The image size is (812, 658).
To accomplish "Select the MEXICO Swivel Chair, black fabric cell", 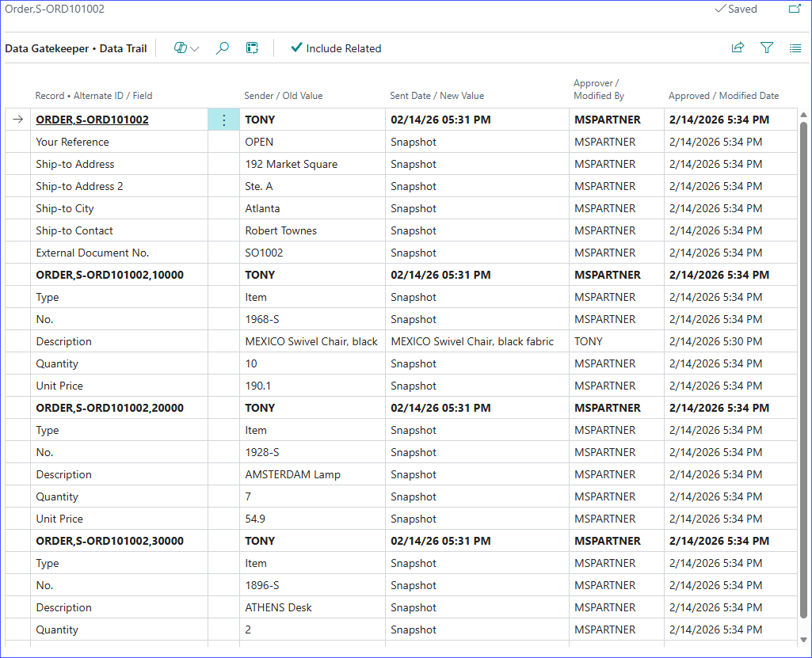I will click(472, 342).
